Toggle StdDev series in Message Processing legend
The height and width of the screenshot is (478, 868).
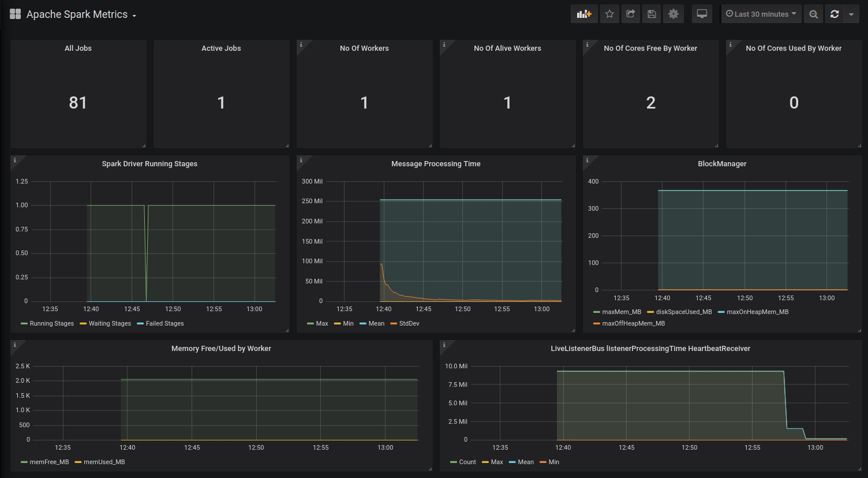click(x=409, y=324)
